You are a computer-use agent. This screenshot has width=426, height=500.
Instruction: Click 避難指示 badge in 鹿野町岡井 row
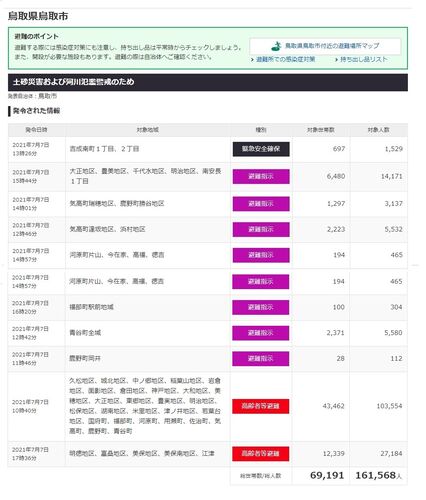point(261,359)
